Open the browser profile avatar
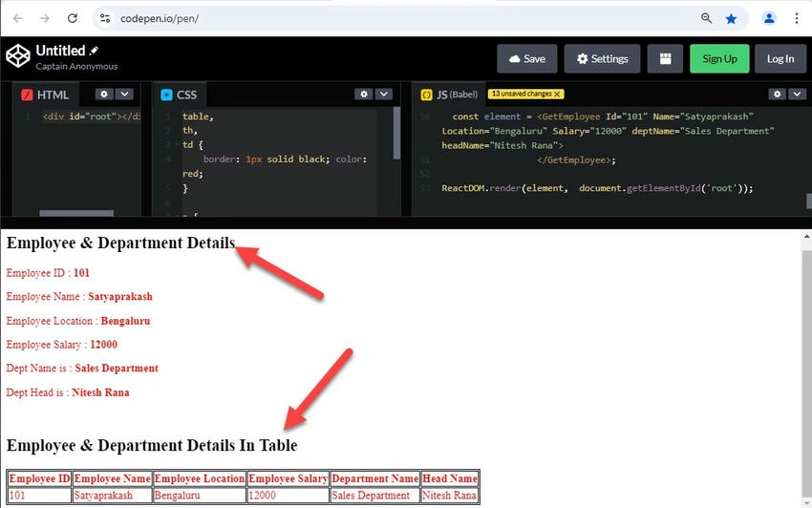The width and height of the screenshot is (812, 508). (769, 19)
